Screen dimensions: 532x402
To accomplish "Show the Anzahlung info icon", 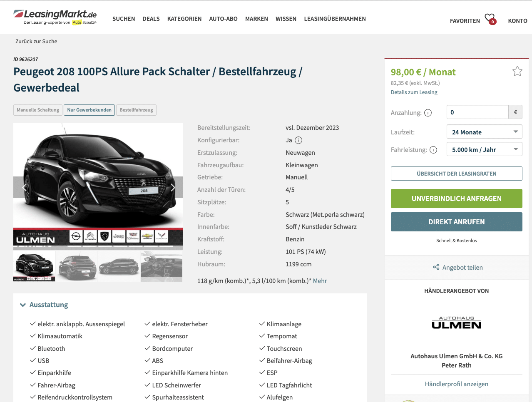I will pos(428,113).
